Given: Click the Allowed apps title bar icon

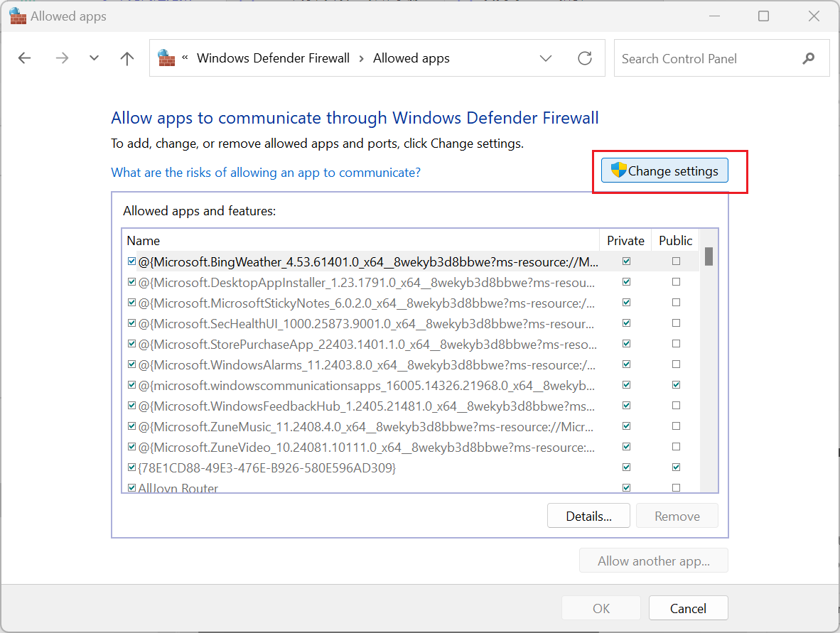Looking at the screenshot, I should click(18, 16).
